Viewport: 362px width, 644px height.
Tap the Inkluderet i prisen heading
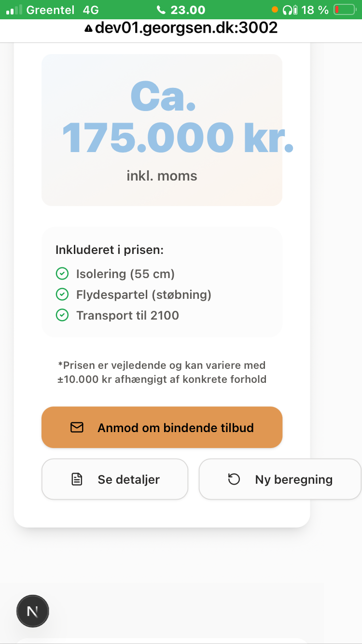coord(110,250)
